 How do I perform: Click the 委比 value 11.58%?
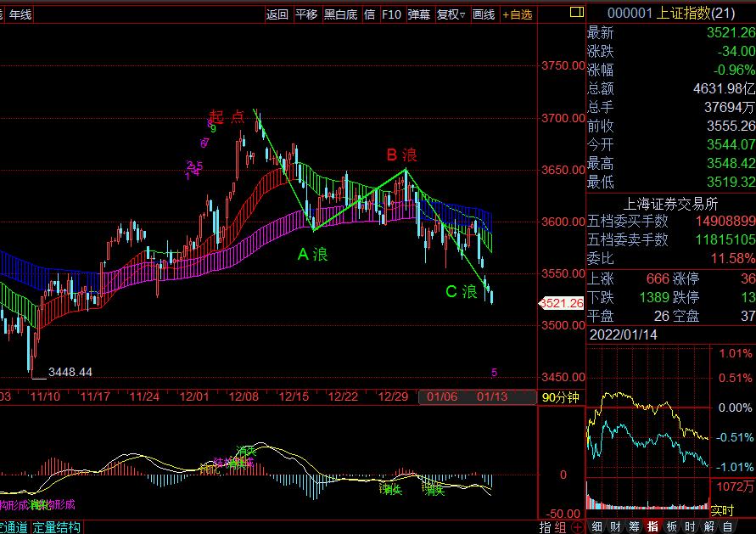coord(733,259)
